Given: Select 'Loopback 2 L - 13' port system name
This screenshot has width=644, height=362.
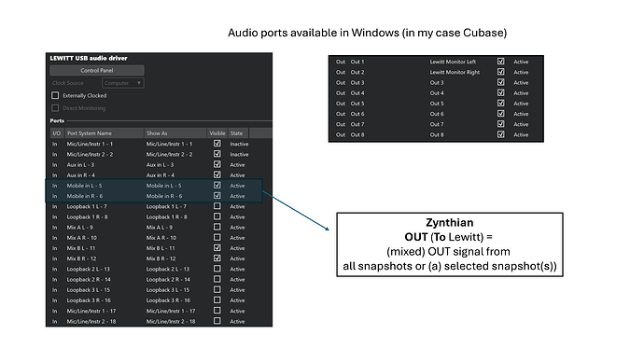Looking at the screenshot, I should click(x=89, y=270).
